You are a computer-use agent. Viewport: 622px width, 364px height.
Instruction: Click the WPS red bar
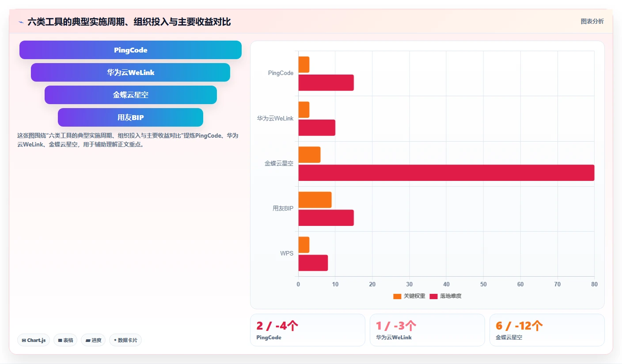click(313, 263)
